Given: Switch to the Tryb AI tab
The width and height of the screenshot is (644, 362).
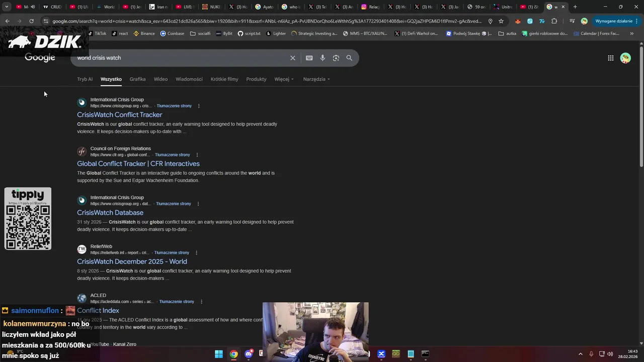Looking at the screenshot, I should pos(85,79).
